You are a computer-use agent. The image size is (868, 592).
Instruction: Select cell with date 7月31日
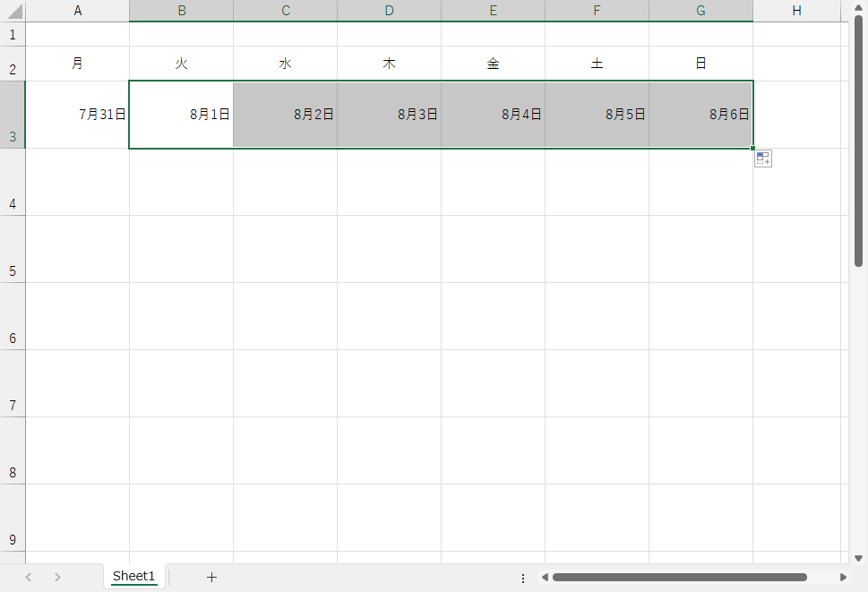coord(78,115)
